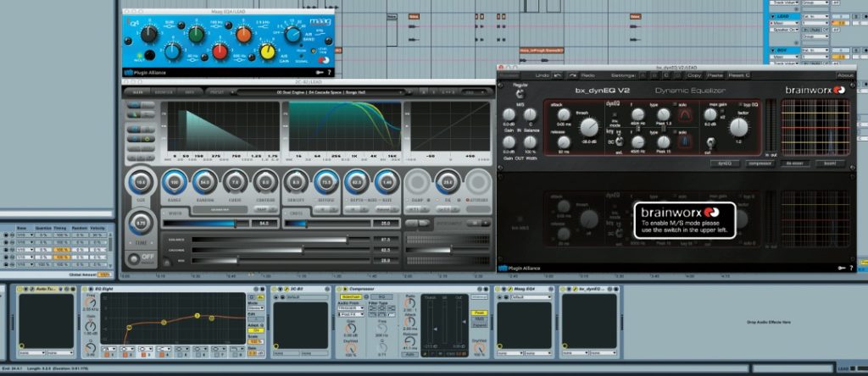This screenshot has height=376, width=868.
Task: Switch to INFO tab in 2C-B2
Action: [x=190, y=92]
